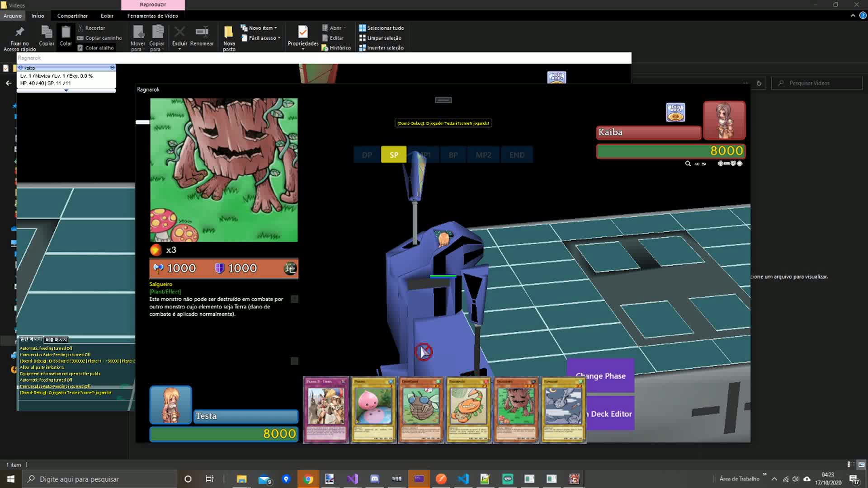Click the Propriedades checkmark icon

303,32
